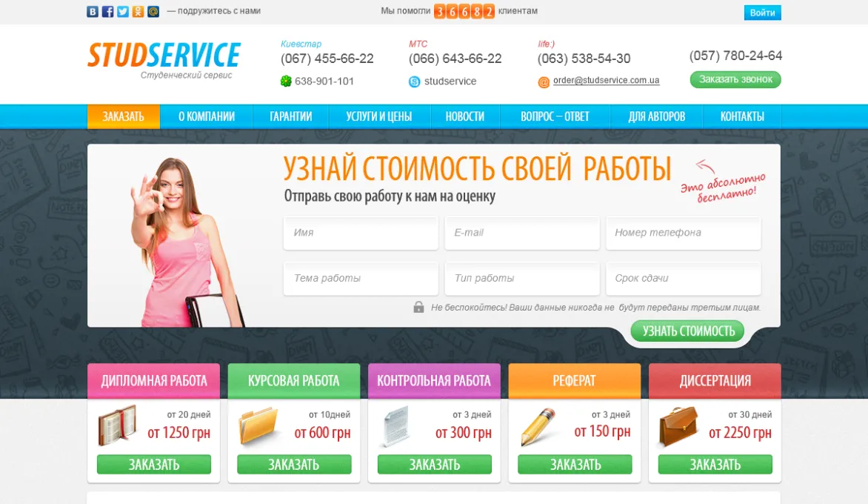Open the Вопрос – ответ menu item
The width and height of the screenshot is (868, 504).
point(555,116)
